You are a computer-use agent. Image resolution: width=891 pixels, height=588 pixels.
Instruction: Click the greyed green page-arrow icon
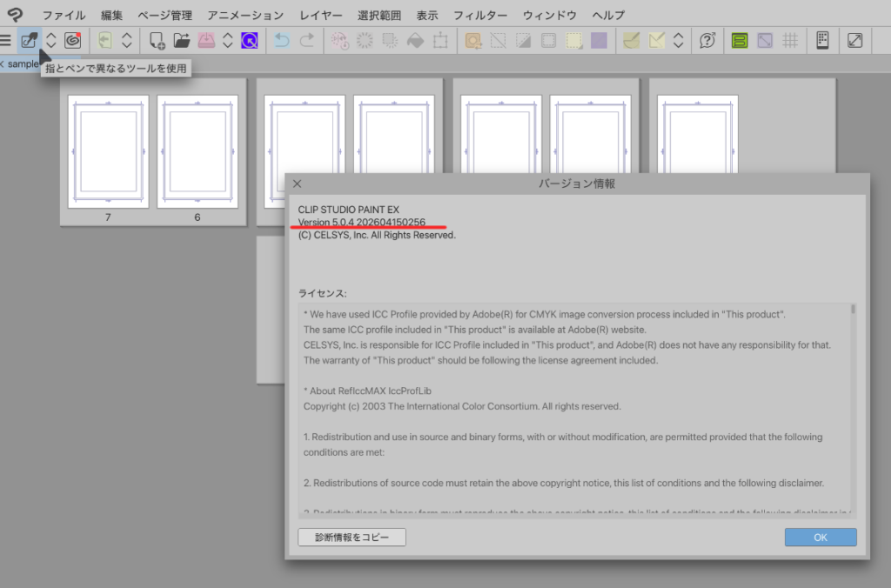(x=104, y=40)
